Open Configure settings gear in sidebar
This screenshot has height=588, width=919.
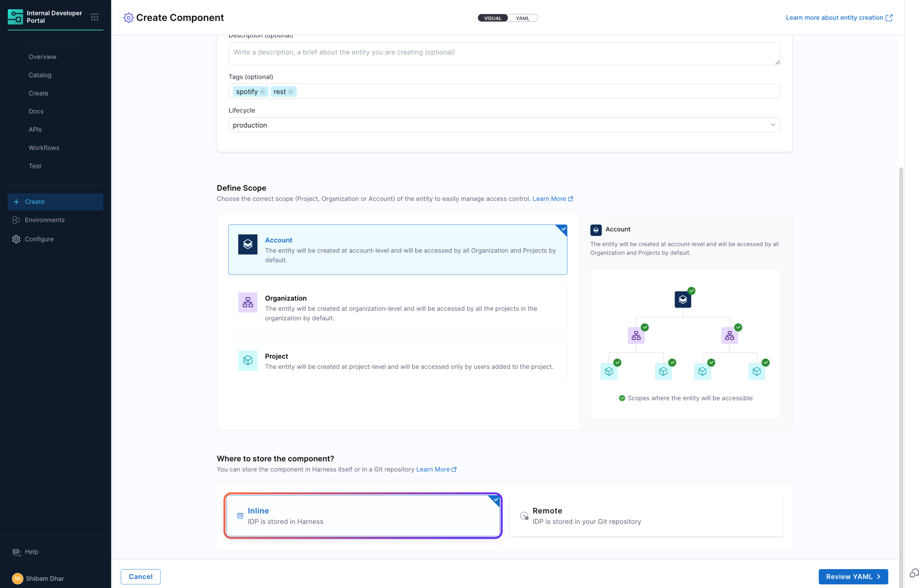click(16, 239)
